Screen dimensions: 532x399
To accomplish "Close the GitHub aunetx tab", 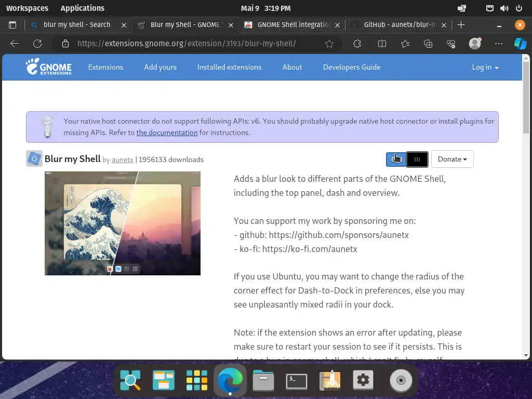I will (x=444, y=25).
